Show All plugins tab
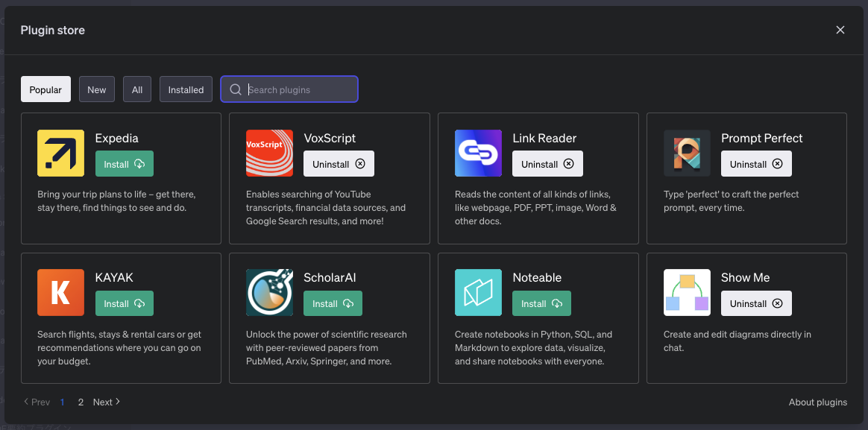Viewport: 868px width, 430px height. 137,89
